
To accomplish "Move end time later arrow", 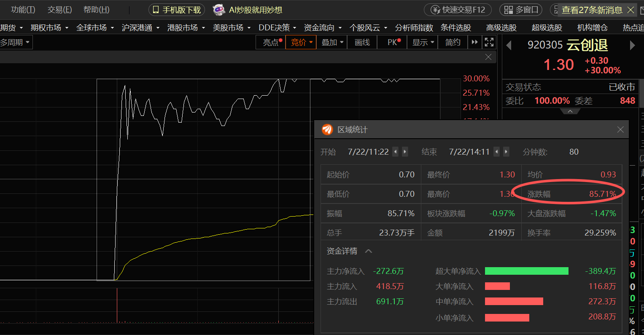I will [x=506, y=152].
